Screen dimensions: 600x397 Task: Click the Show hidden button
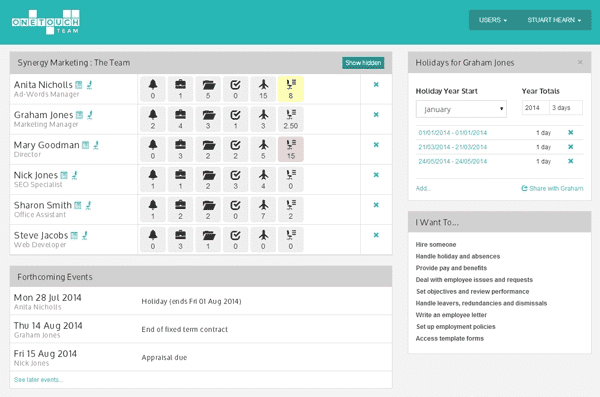[x=363, y=63]
